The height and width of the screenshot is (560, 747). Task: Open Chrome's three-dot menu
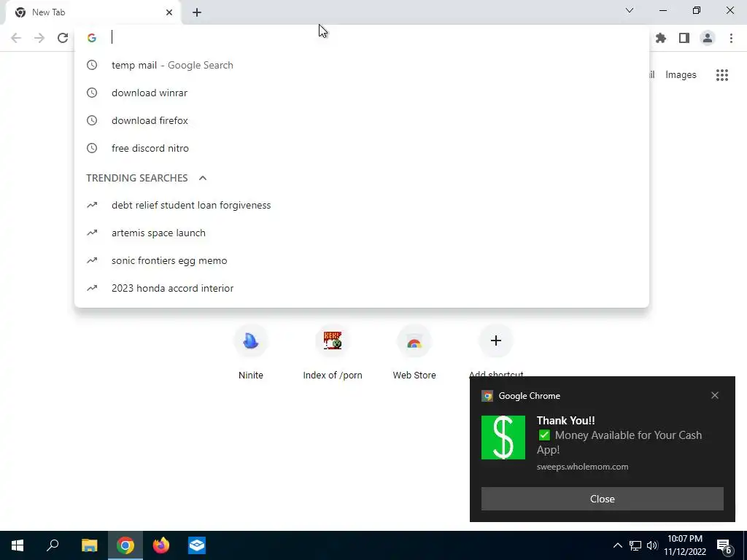[731, 38]
